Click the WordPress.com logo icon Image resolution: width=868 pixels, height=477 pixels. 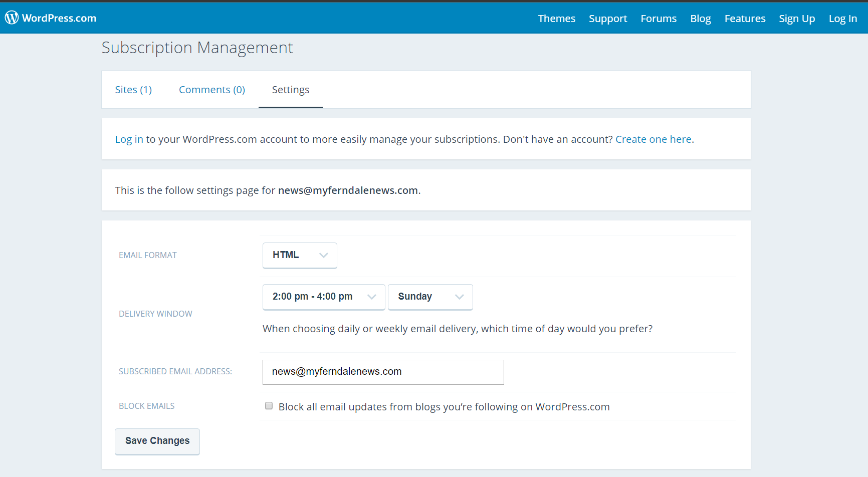[12, 18]
